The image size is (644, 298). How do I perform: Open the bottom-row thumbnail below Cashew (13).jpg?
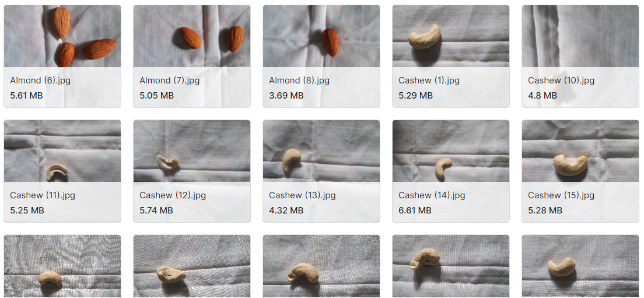coord(321,267)
